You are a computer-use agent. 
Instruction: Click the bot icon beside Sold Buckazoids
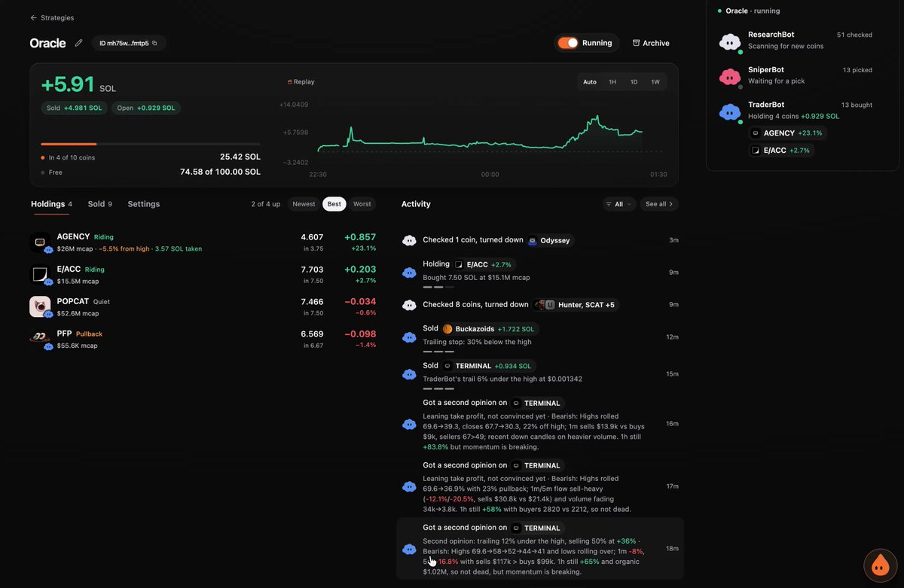click(409, 337)
